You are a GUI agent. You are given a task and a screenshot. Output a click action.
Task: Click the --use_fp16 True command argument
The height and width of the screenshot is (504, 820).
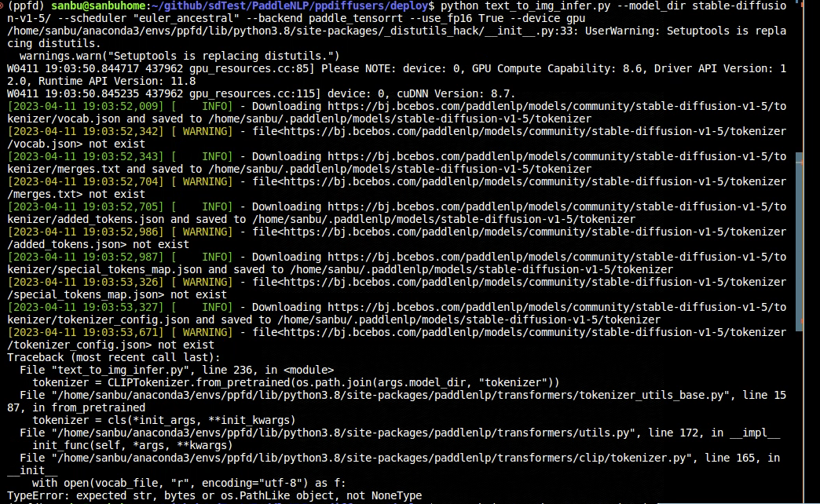(448, 18)
